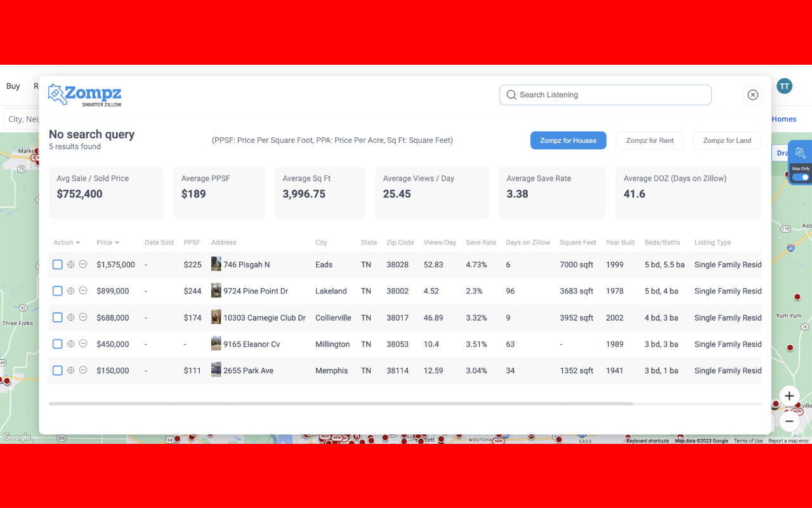Viewport: 812px width, 508px height.
Task: Click the Average PPSF stat card
Action: coord(219,193)
